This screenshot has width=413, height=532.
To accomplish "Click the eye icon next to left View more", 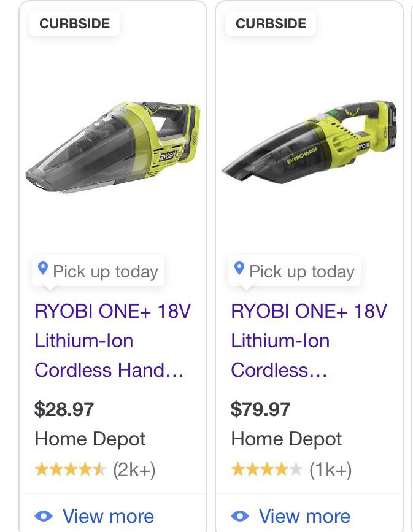I will tap(44, 516).
